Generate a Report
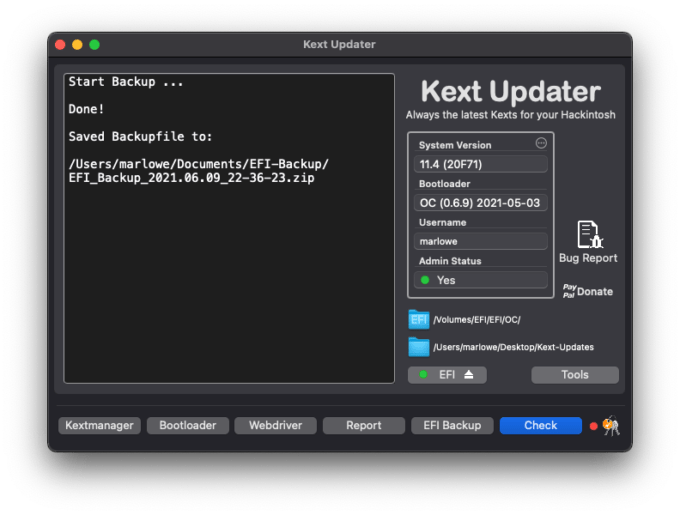 point(364,425)
